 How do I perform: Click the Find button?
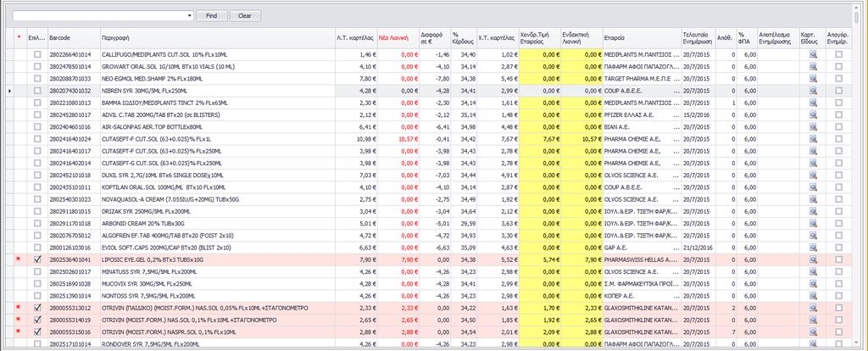pyautogui.click(x=211, y=15)
